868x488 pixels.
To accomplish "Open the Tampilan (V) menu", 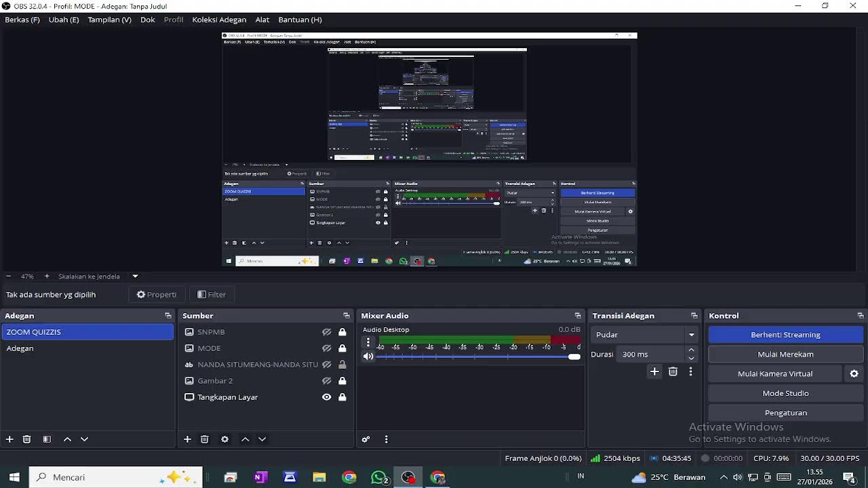I will tap(109, 20).
